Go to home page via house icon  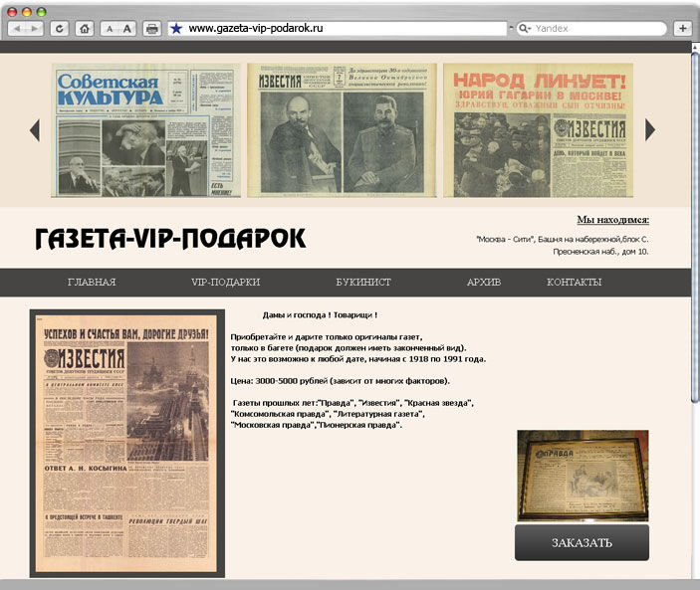pyautogui.click(x=85, y=29)
